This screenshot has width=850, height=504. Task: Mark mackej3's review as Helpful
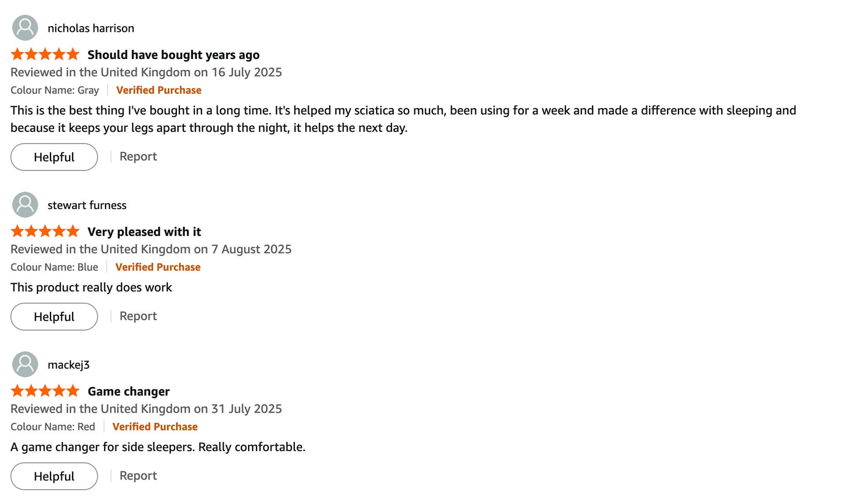[x=54, y=476]
